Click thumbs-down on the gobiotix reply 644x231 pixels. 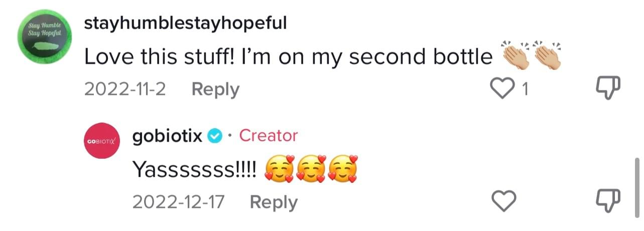[x=608, y=202]
